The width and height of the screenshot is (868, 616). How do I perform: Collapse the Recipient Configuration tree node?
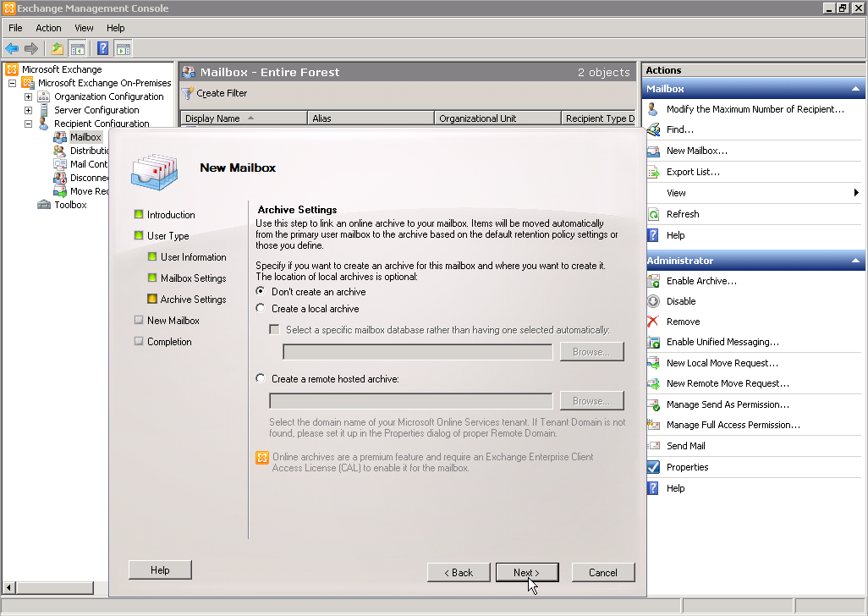pos(28,124)
